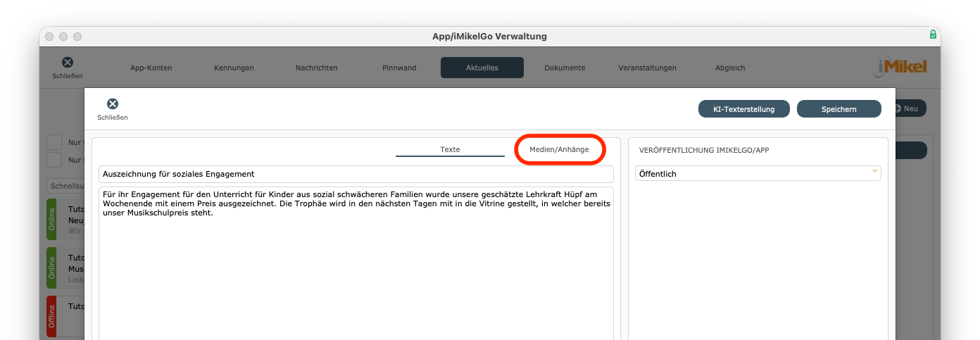Click the Neu plus button
Image resolution: width=980 pixels, height=340 pixels.
[907, 108]
